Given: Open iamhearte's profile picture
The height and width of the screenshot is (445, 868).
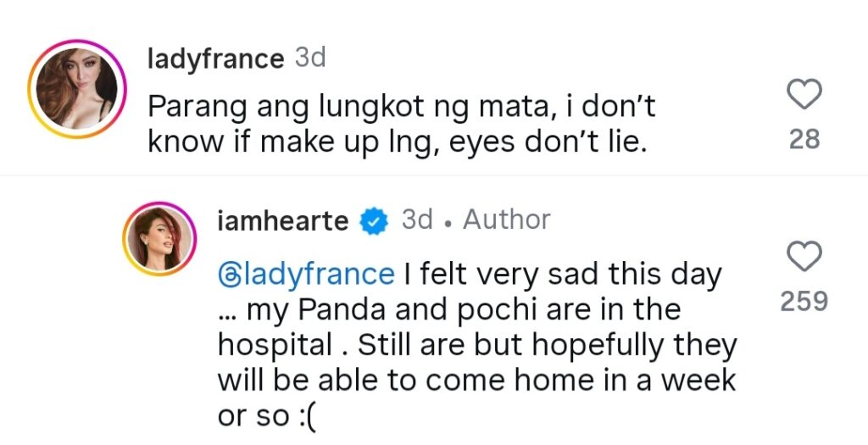Looking at the screenshot, I should pyautogui.click(x=160, y=238).
